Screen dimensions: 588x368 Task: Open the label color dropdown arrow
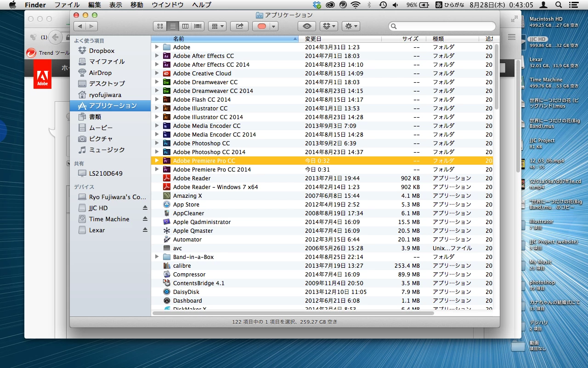click(274, 26)
